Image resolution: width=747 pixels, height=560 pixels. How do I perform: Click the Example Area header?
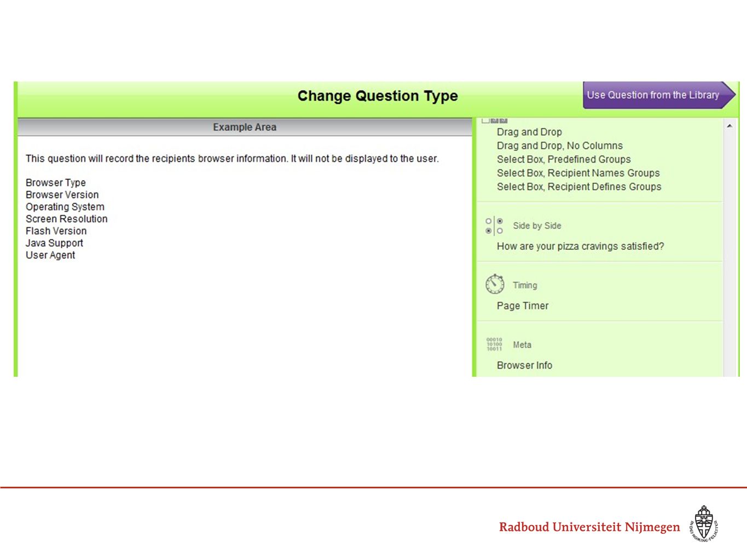[x=245, y=127]
